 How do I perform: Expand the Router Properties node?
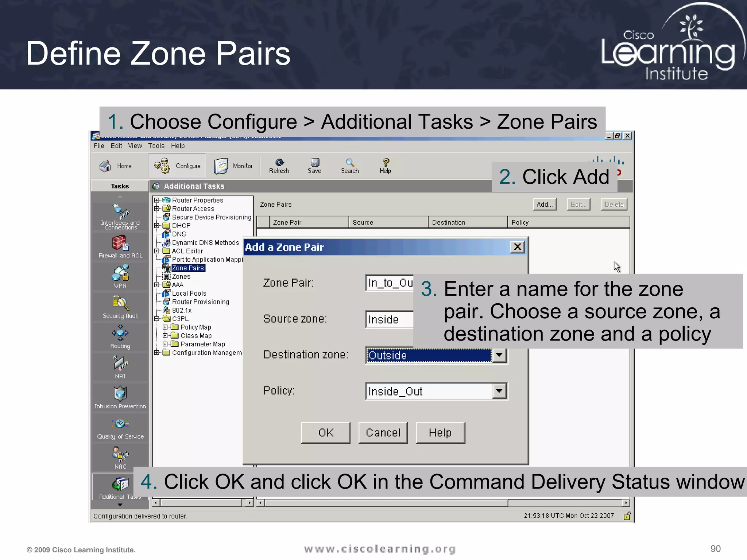tap(156, 200)
